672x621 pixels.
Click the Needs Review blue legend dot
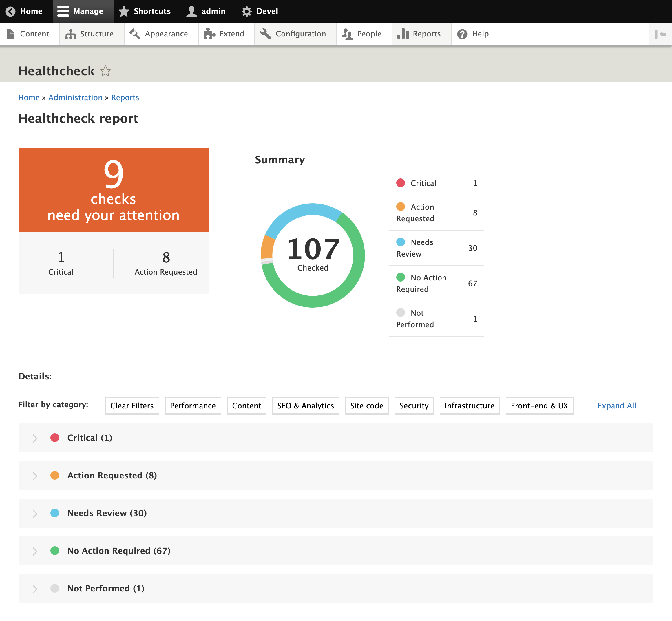401,242
